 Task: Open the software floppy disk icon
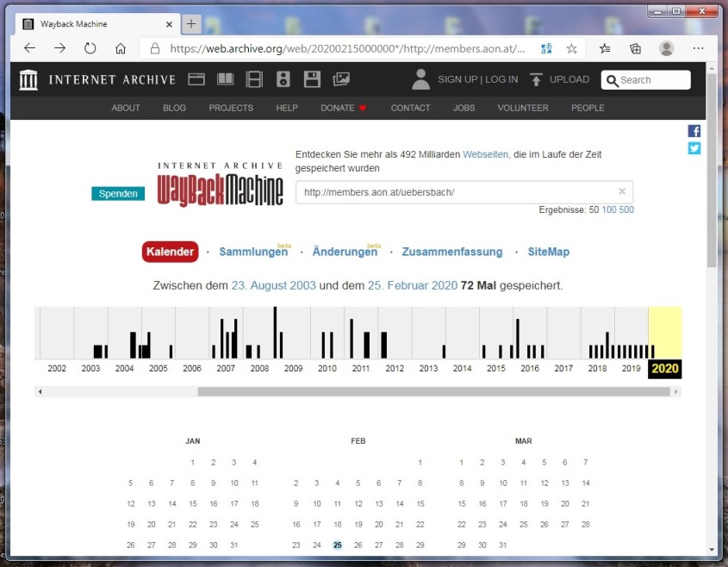click(x=312, y=79)
